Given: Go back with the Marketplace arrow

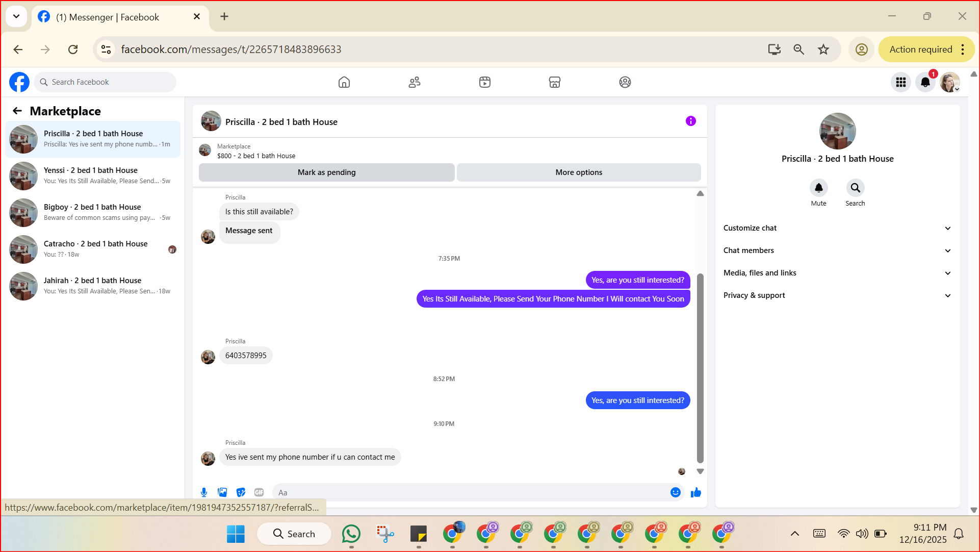Looking at the screenshot, I should pos(17,111).
